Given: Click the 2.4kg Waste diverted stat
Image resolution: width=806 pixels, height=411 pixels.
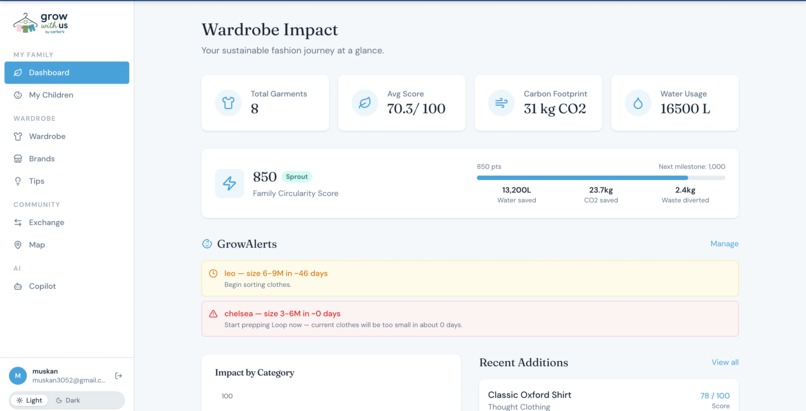Looking at the screenshot, I should (685, 195).
